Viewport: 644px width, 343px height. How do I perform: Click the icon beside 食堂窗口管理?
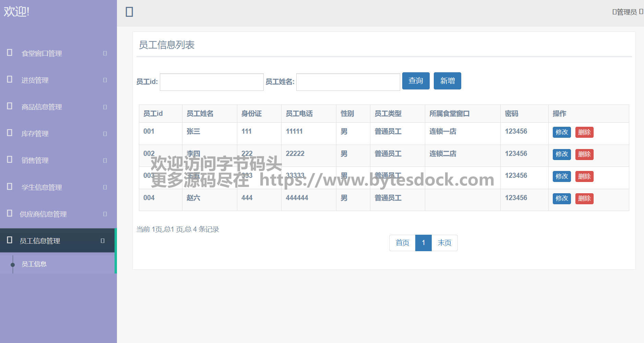10,53
